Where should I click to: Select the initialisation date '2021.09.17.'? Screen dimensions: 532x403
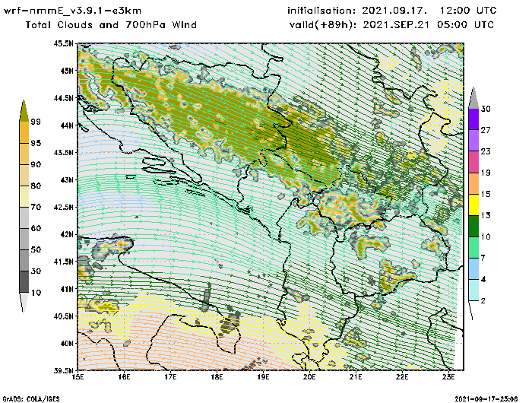click(x=394, y=11)
